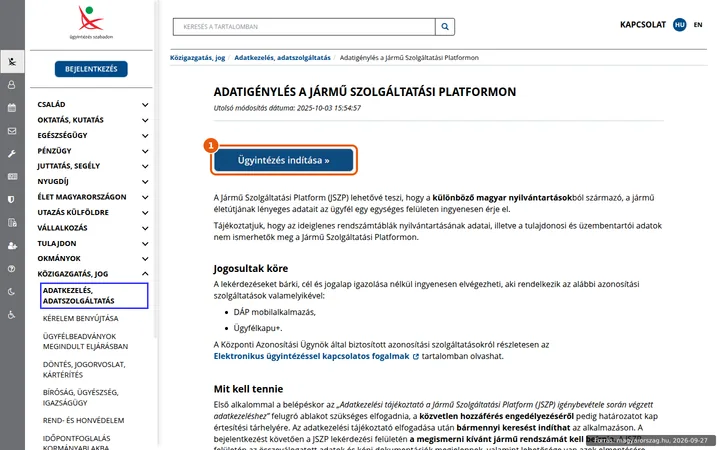This screenshot has height=450, width=720.
Task: Click the DÁP mobilalkalmazás list item
Action: 275,312
